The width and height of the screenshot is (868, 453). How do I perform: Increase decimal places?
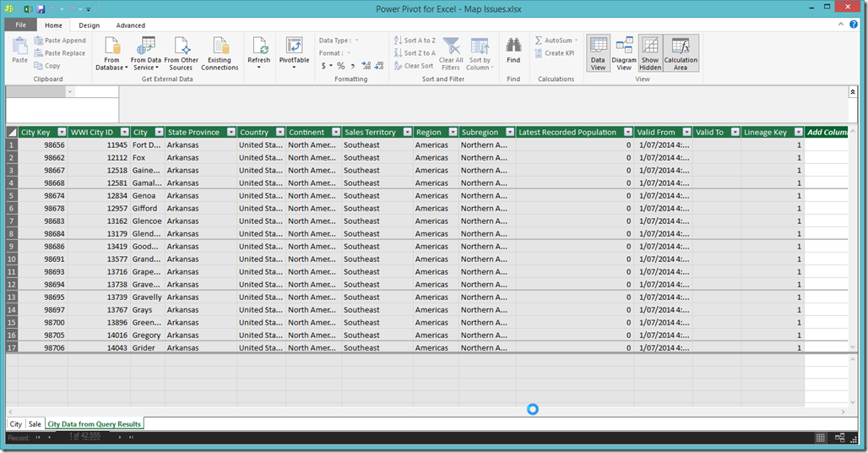tap(366, 66)
